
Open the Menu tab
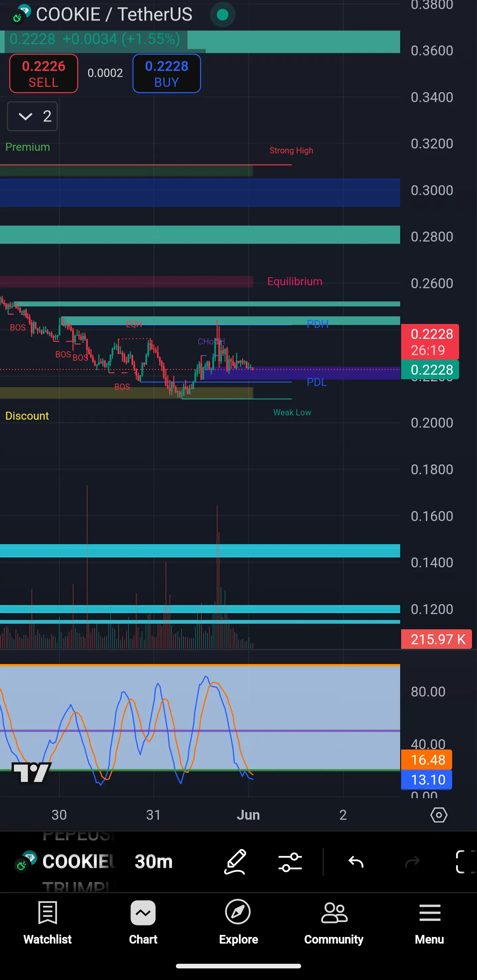coord(429,923)
